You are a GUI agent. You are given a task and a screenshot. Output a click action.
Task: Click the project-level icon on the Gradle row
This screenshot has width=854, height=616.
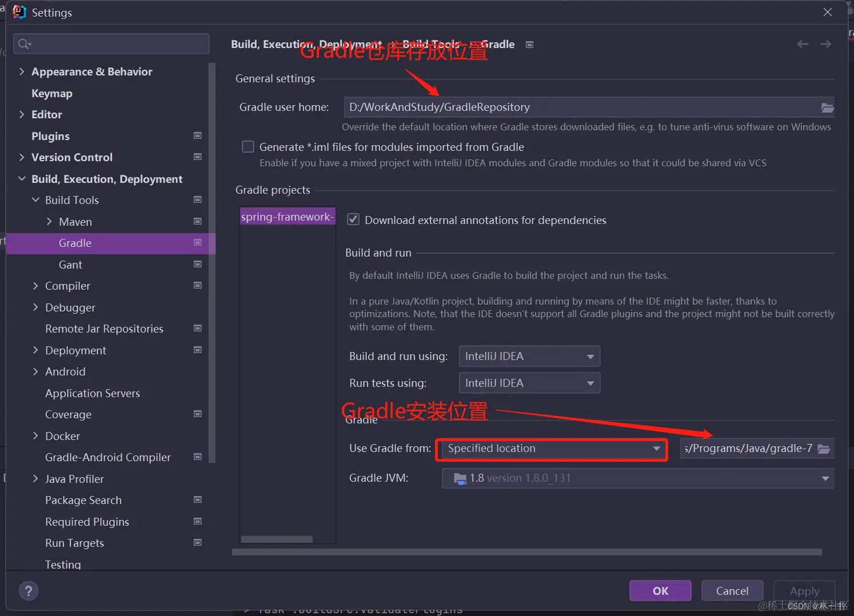click(198, 242)
